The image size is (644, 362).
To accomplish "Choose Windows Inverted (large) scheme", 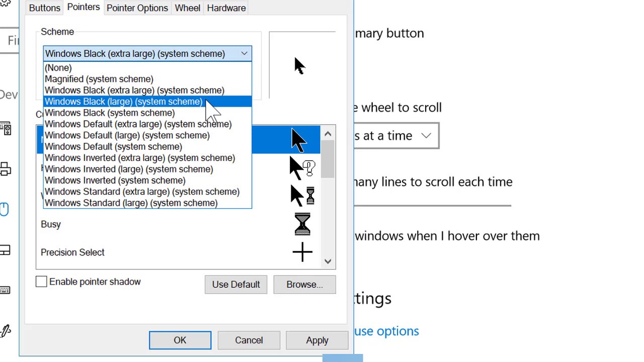I will pos(147,169).
